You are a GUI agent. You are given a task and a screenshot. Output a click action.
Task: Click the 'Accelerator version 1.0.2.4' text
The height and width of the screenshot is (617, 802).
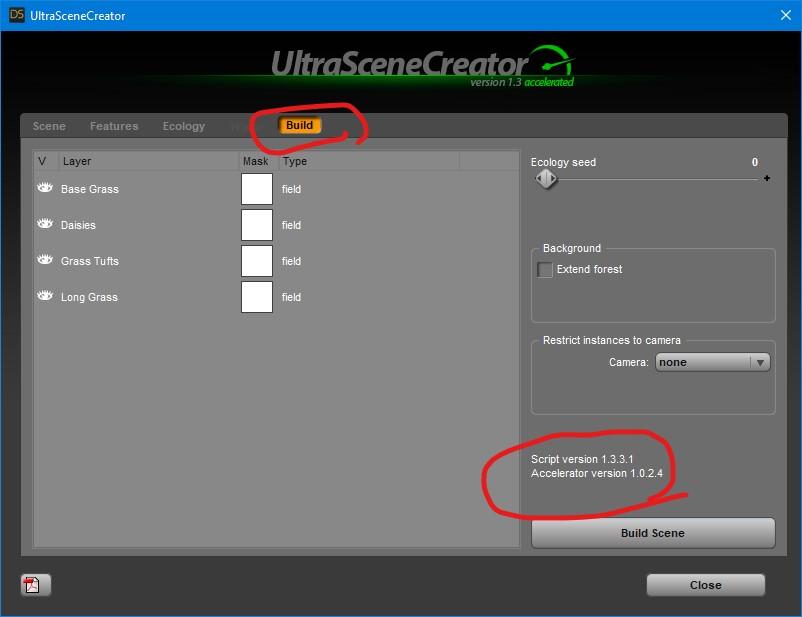(x=597, y=473)
